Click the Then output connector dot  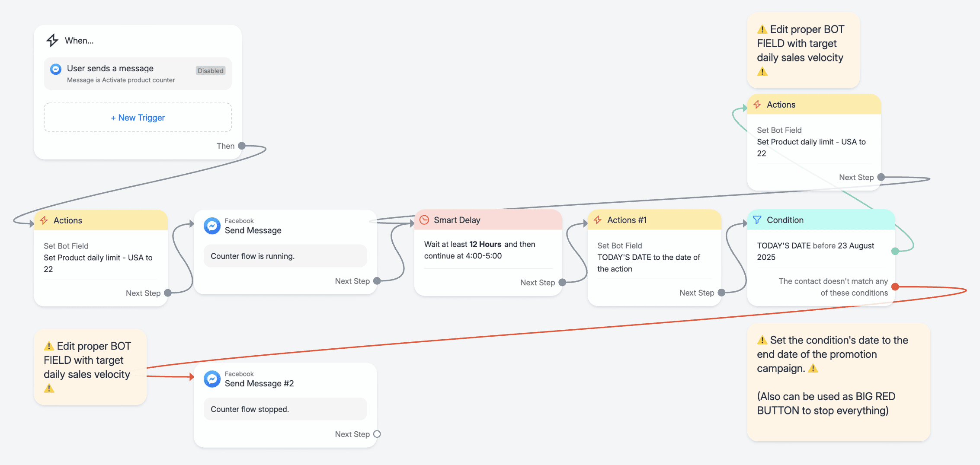pos(242,146)
